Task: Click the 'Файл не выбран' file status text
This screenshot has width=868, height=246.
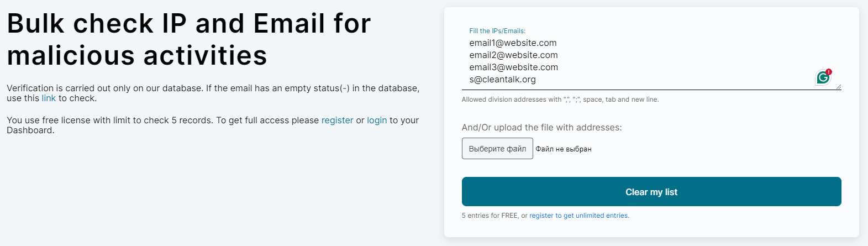Action: tap(564, 149)
